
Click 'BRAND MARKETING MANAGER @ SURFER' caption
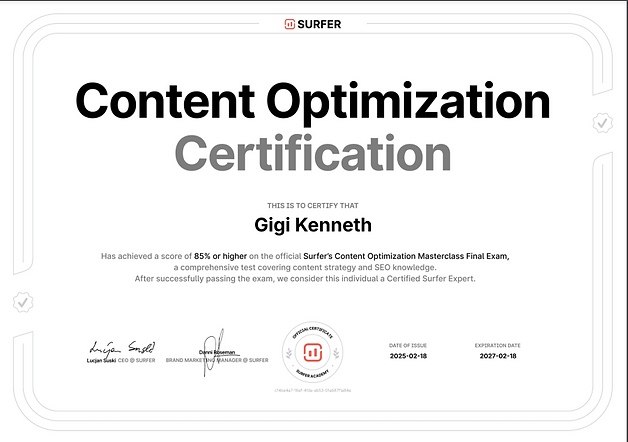[x=217, y=360]
